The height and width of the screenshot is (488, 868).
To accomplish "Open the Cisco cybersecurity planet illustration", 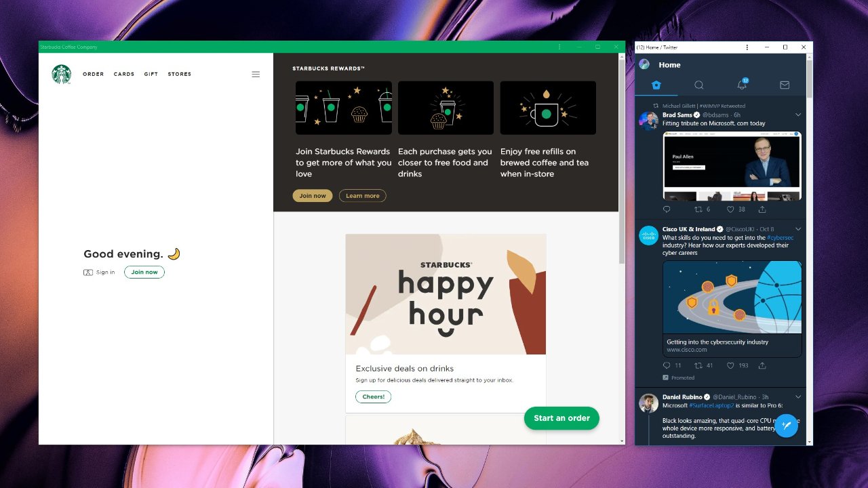I will coord(732,298).
